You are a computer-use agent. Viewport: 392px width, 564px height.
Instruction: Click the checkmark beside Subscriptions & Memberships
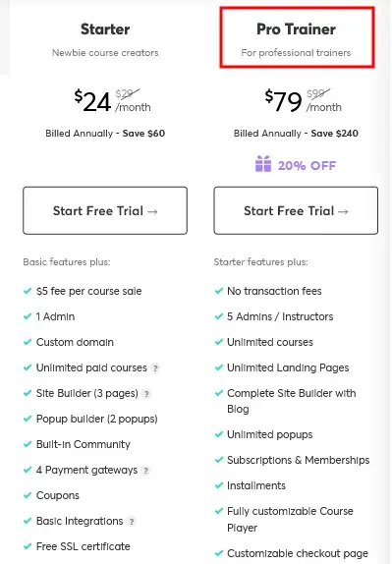219,460
